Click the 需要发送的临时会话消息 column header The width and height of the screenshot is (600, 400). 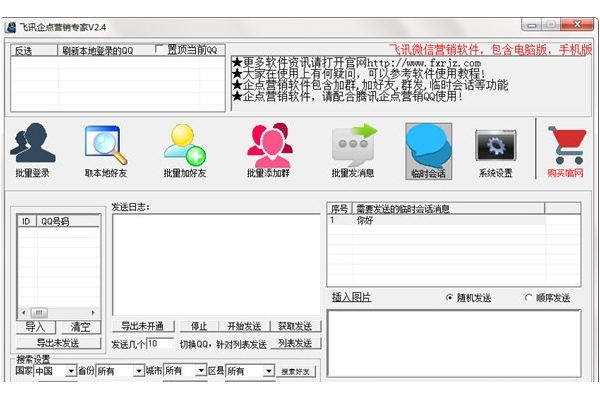click(x=448, y=209)
